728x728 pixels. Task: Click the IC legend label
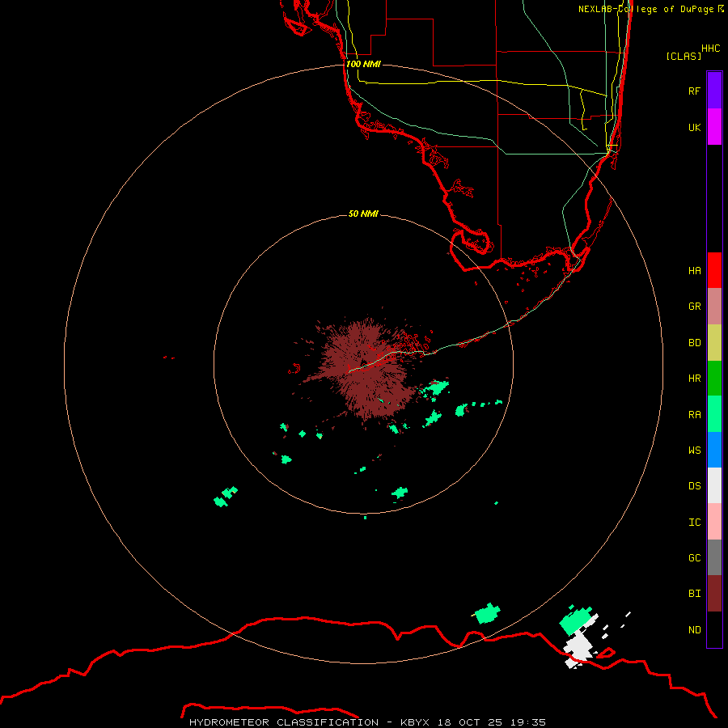click(694, 523)
